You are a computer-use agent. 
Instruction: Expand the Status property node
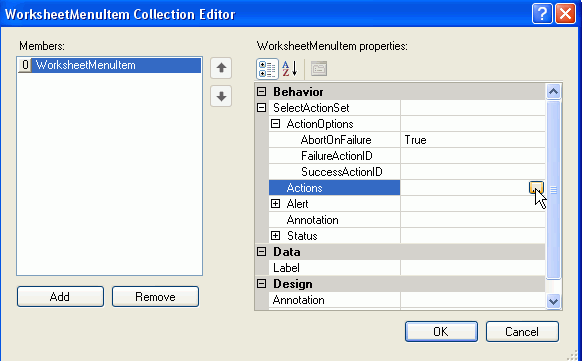pos(275,236)
